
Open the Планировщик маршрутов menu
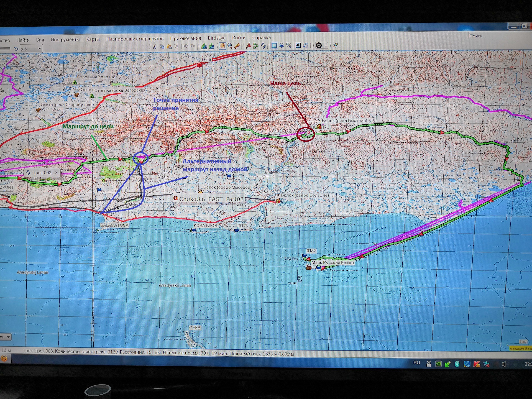point(135,39)
